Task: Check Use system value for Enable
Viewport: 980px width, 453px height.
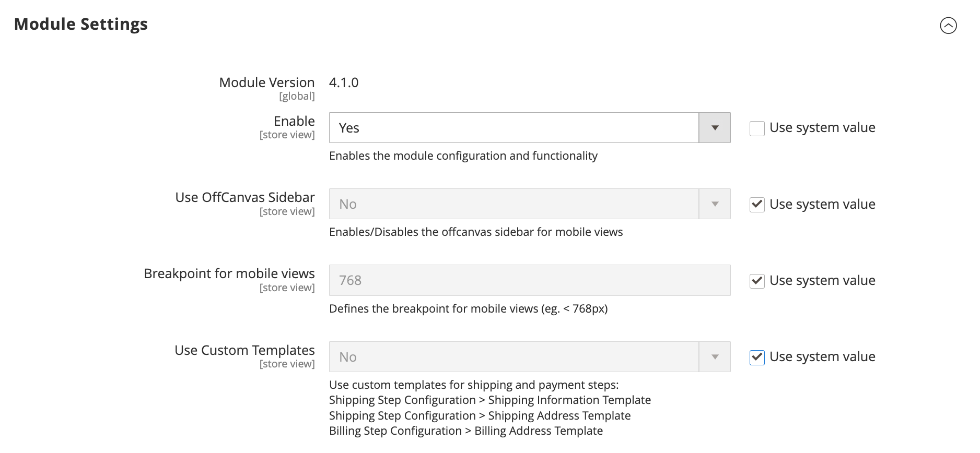Action: (757, 128)
